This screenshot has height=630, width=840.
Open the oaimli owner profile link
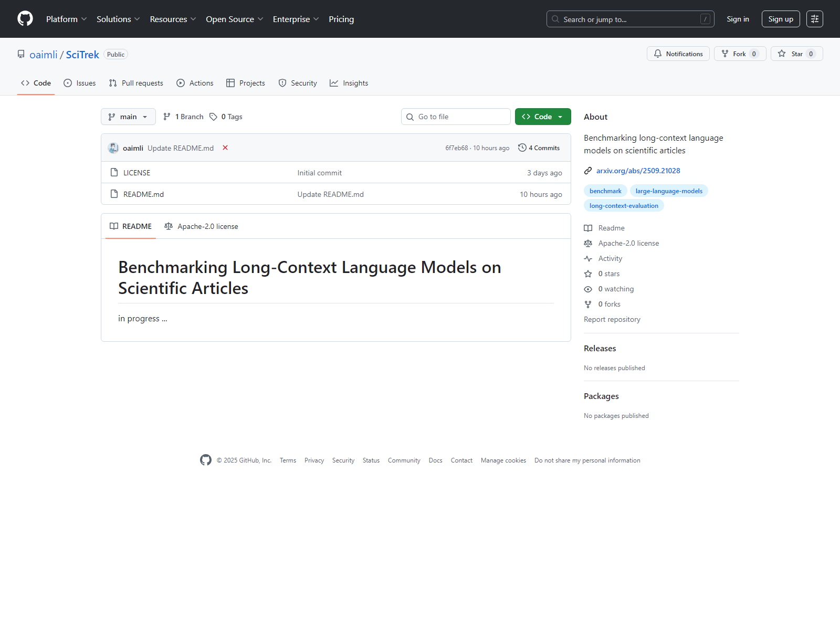44,55
